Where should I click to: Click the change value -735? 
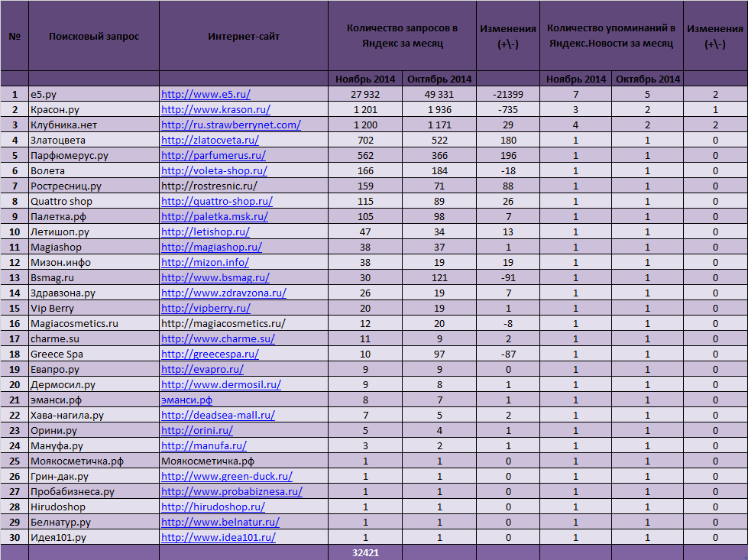(x=508, y=110)
